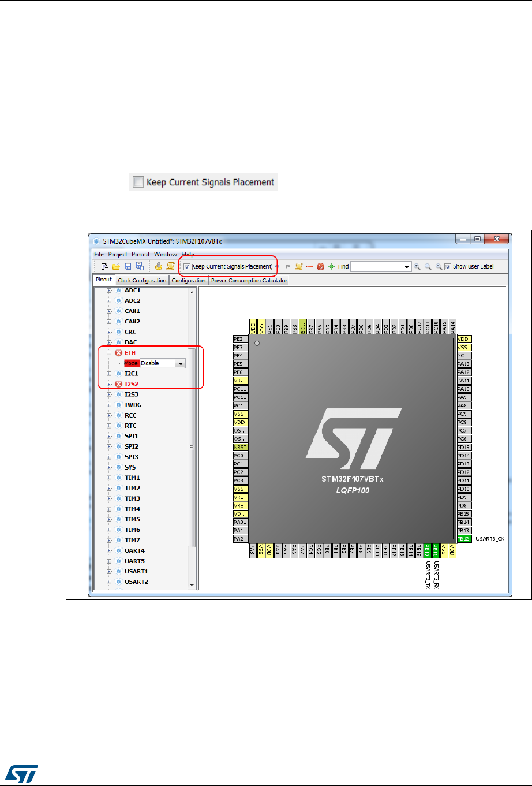
Task: Select the DAC peripheral in tree
Action: coord(131,342)
